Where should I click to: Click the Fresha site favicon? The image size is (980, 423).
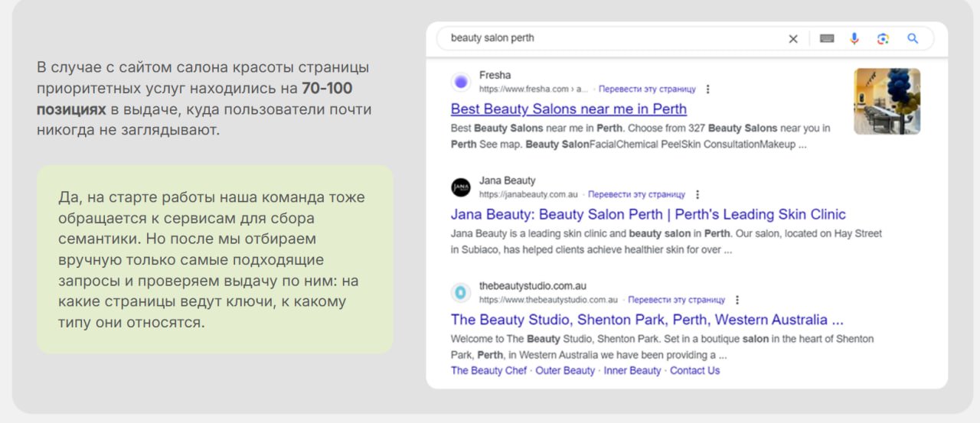click(461, 82)
